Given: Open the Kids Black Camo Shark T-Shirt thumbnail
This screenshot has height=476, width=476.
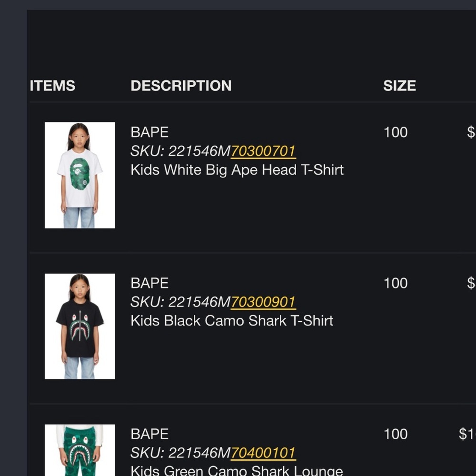Looking at the screenshot, I should pyautogui.click(x=80, y=327).
